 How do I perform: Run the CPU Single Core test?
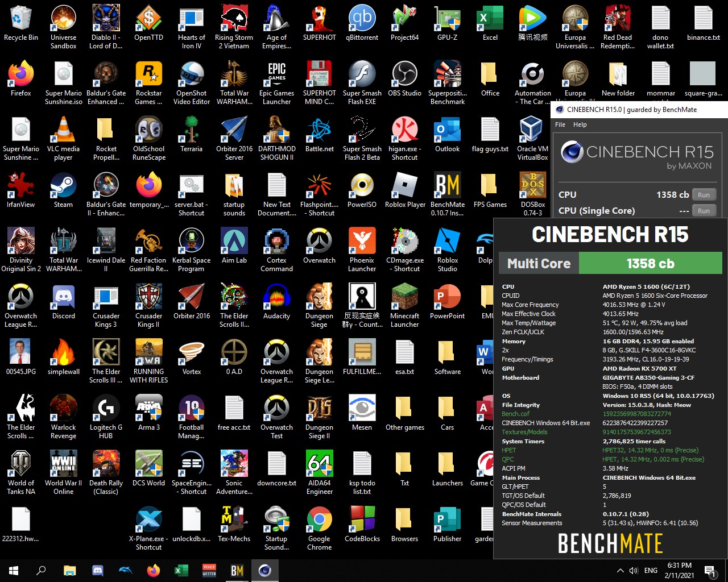pos(704,210)
